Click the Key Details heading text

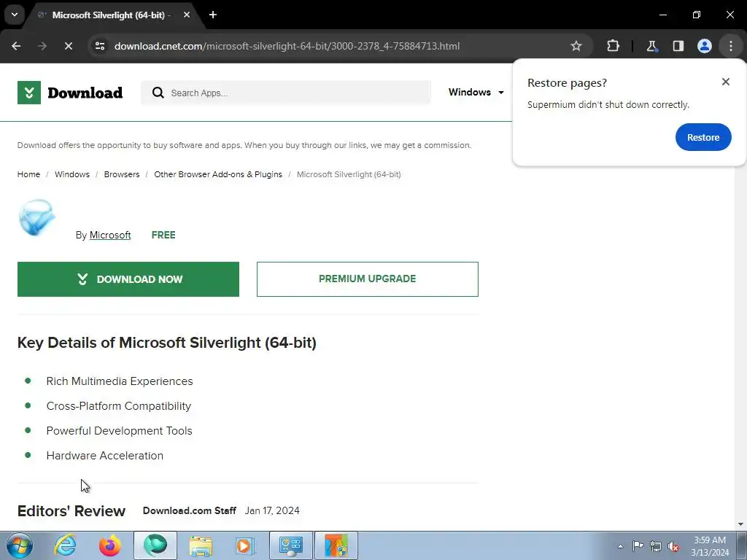(167, 343)
